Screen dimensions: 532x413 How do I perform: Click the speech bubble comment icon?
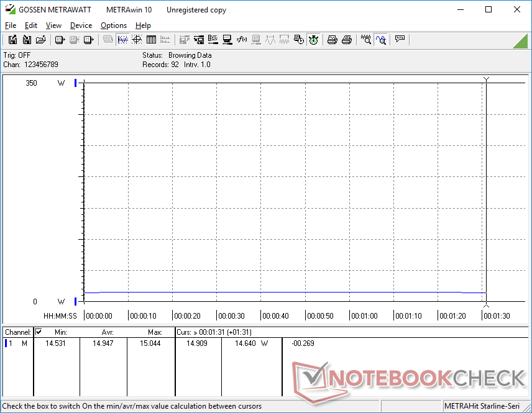pos(400,40)
